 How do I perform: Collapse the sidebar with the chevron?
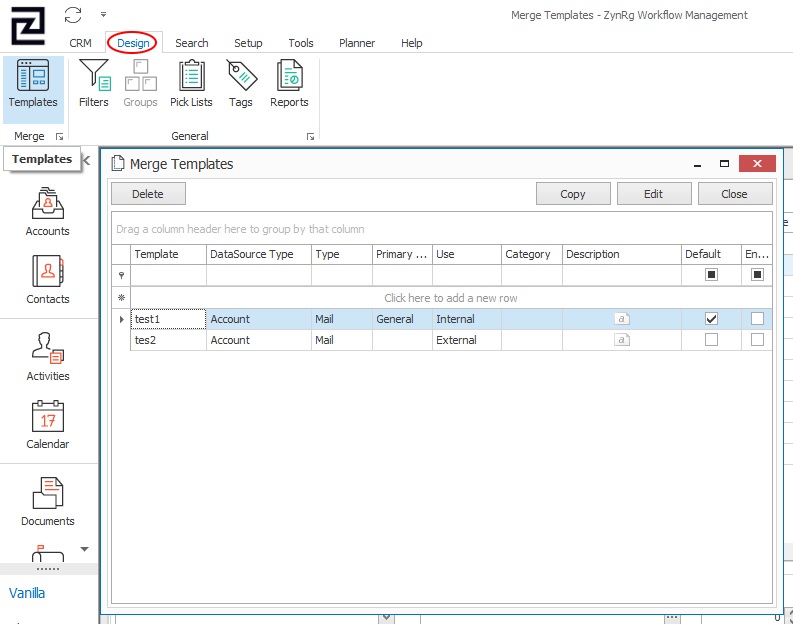[x=86, y=160]
